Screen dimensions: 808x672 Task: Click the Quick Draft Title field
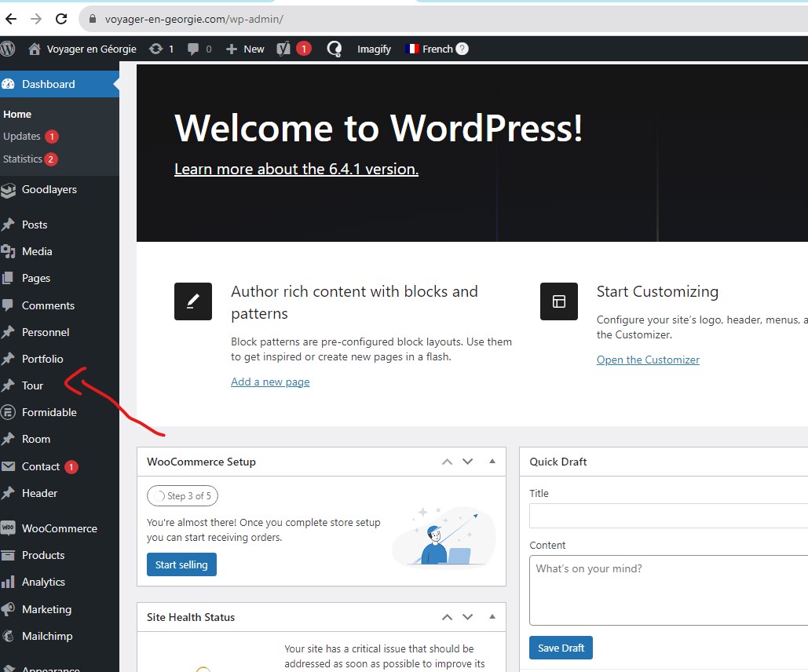click(668, 515)
